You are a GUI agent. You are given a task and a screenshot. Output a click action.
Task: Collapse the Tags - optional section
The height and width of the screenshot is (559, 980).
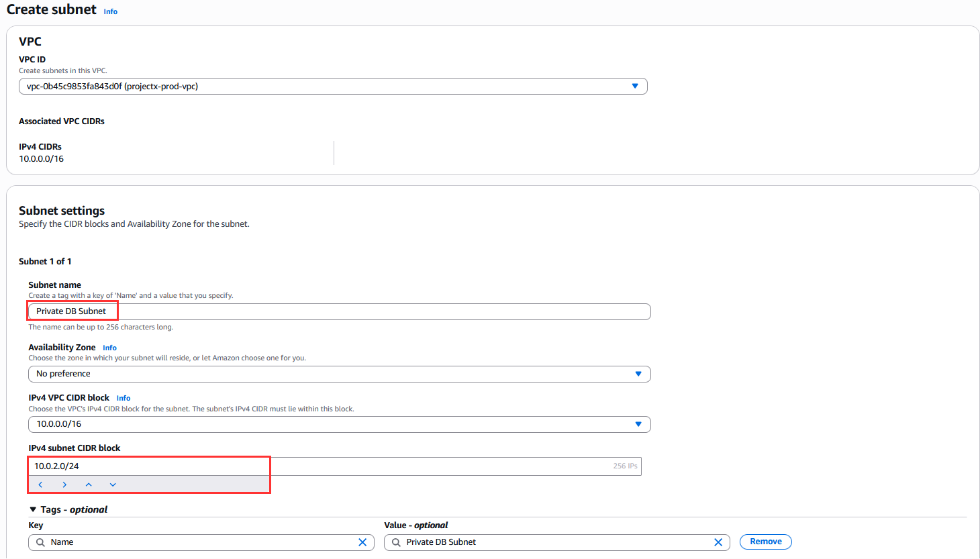[34, 510]
